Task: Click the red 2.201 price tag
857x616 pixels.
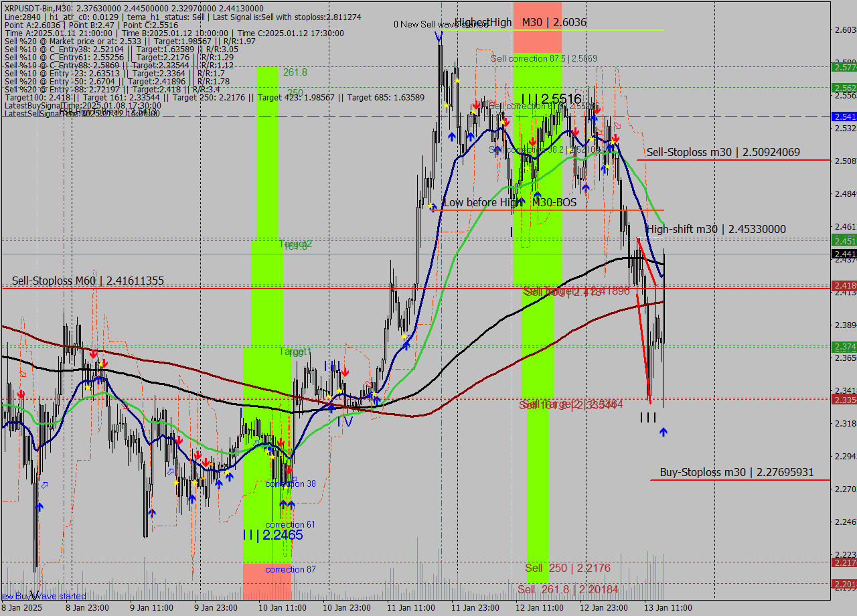Action: click(x=844, y=584)
